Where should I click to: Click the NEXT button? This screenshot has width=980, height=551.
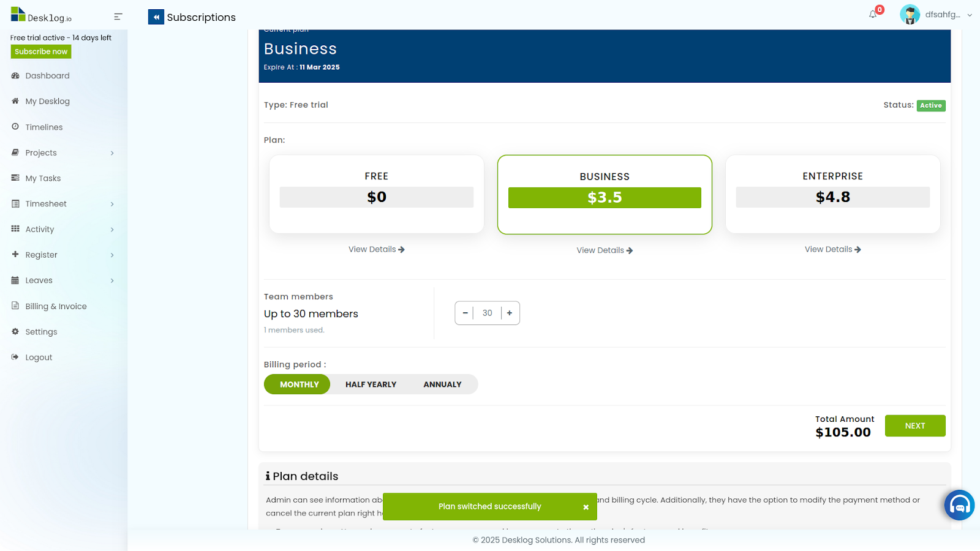click(915, 425)
